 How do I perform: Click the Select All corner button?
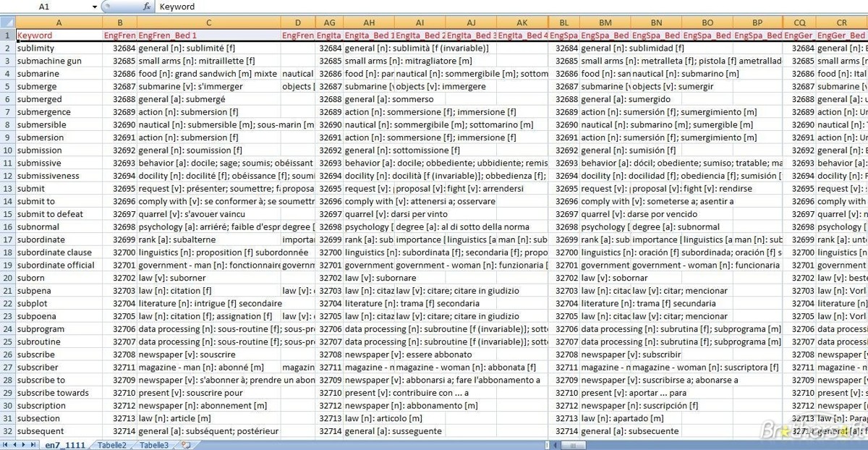tap(7, 22)
